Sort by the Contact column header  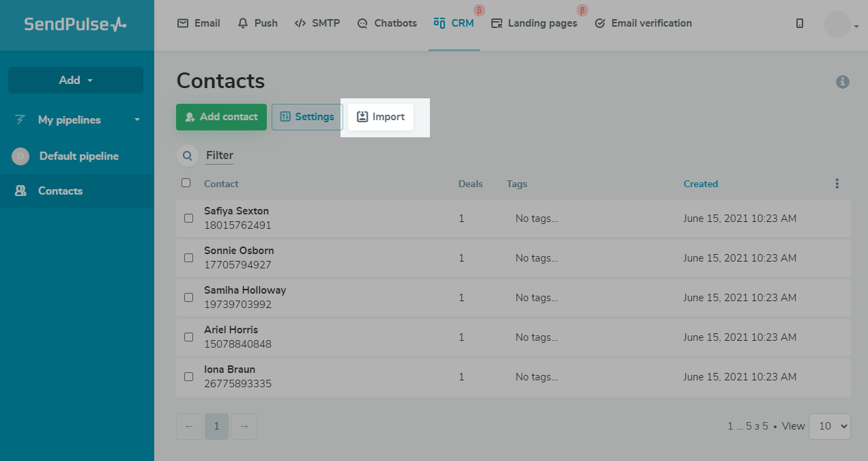(221, 184)
